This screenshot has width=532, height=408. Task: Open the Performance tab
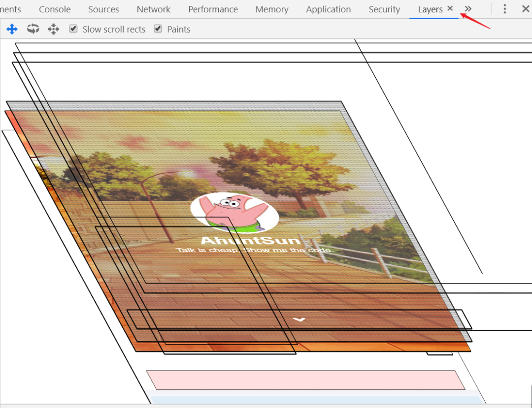click(213, 9)
